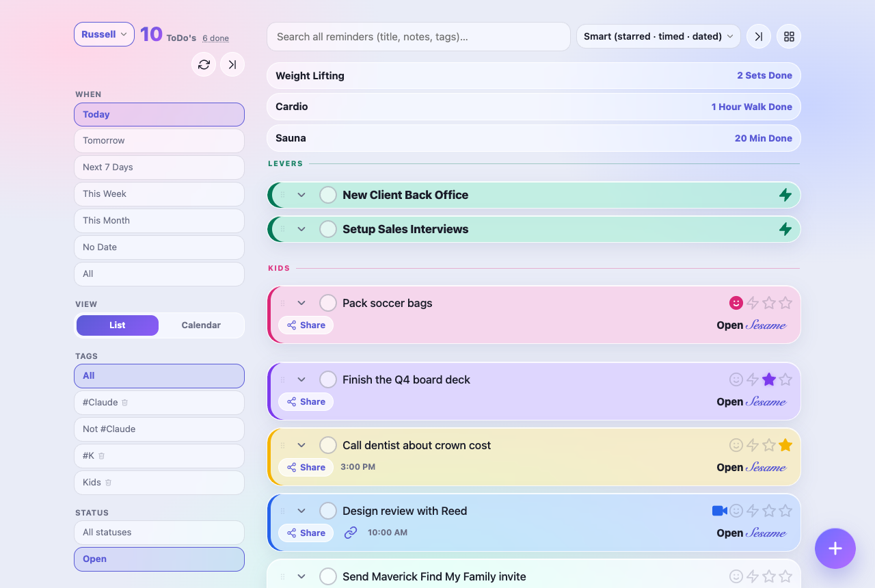
Task: Collapse the sidebar with the arrow-bar icon
Action: click(232, 64)
